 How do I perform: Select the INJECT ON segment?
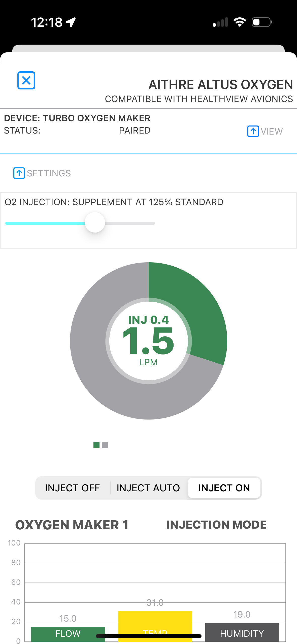[x=224, y=488]
